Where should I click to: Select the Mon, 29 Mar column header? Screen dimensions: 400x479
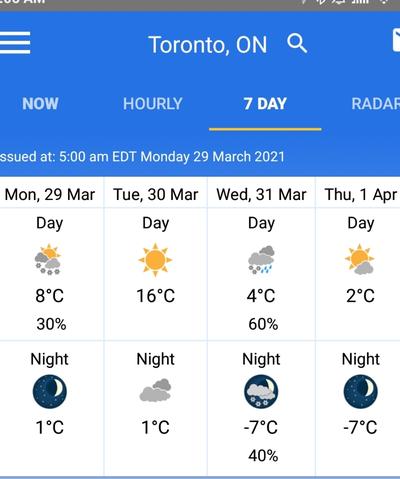[x=50, y=194]
